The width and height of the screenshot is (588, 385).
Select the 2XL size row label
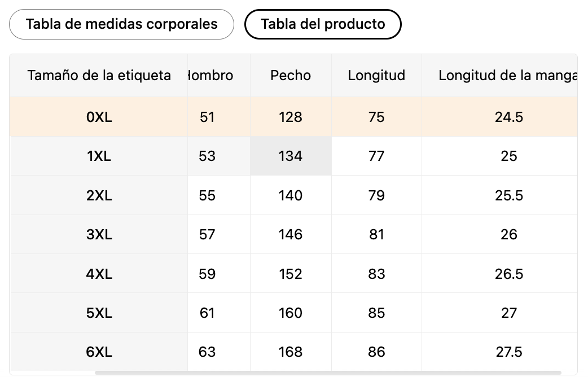(99, 195)
